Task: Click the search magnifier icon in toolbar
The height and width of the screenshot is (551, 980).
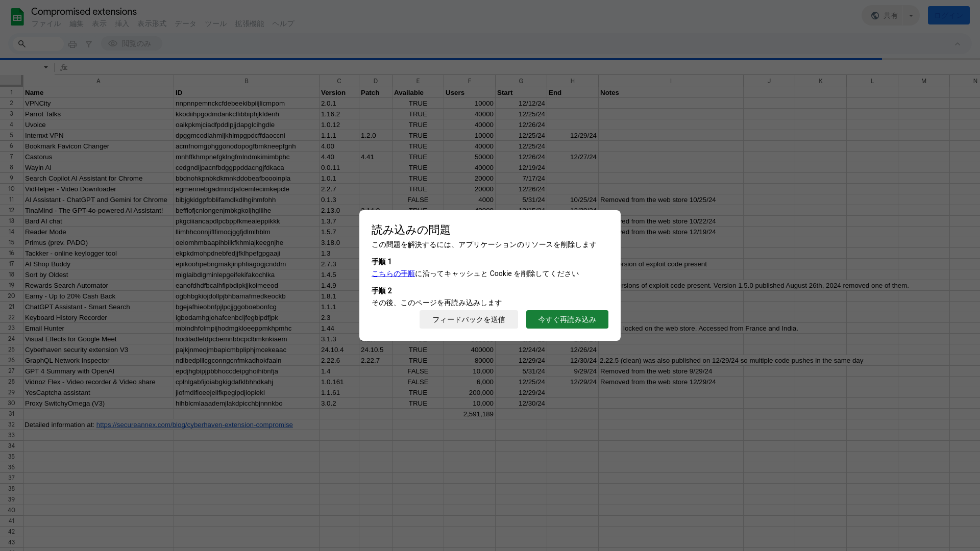Action: [x=21, y=44]
